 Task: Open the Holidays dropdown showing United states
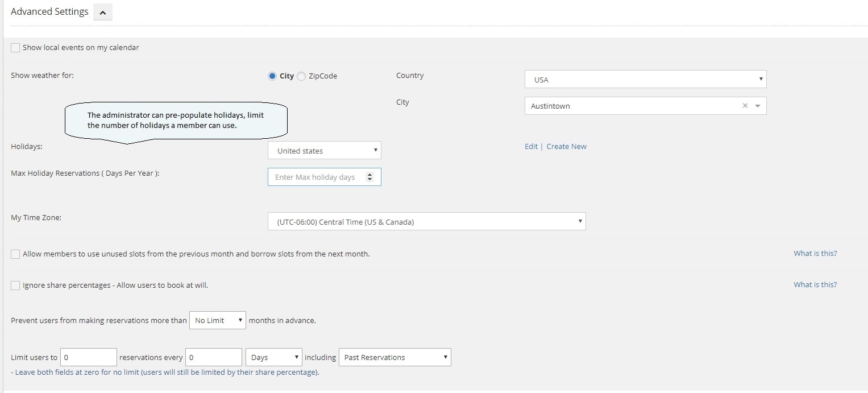(x=324, y=151)
